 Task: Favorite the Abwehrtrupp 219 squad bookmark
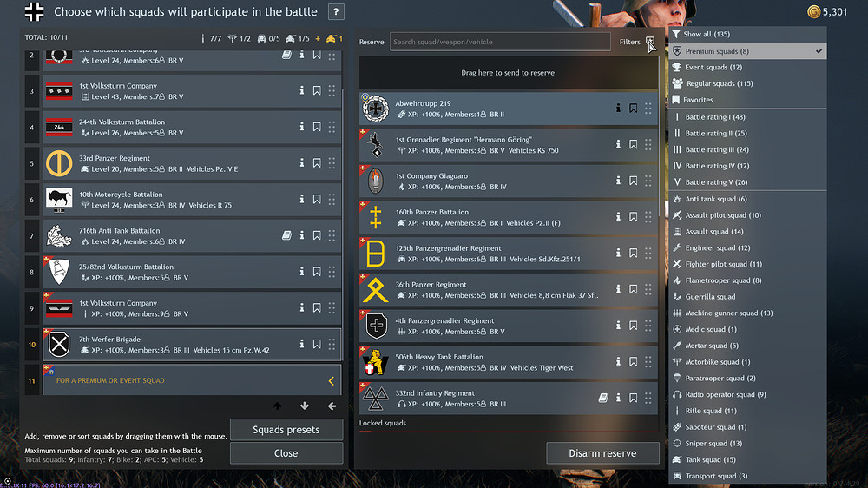click(x=634, y=108)
